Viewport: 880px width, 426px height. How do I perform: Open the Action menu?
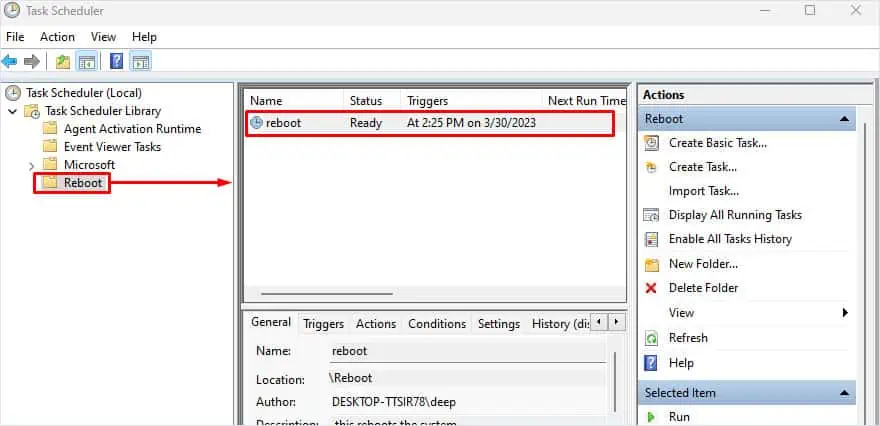tap(57, 37)
